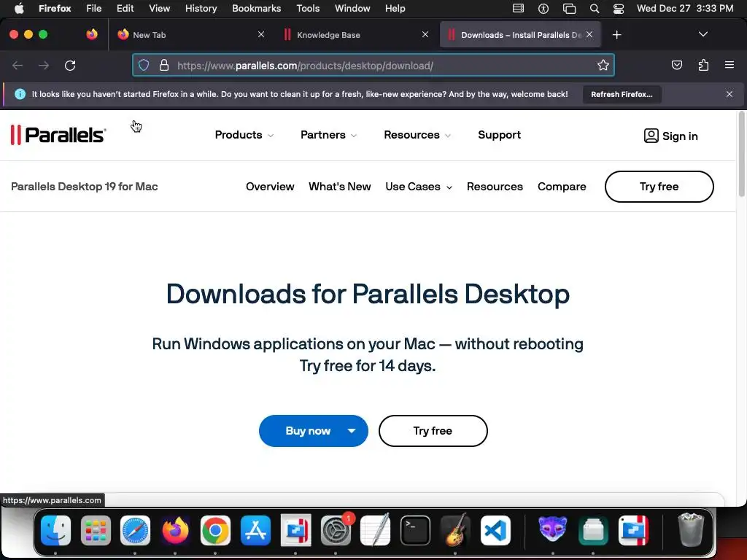The image size is (747, 560).
Task: Open the list all tabs chevron
Action: (703, 34)
